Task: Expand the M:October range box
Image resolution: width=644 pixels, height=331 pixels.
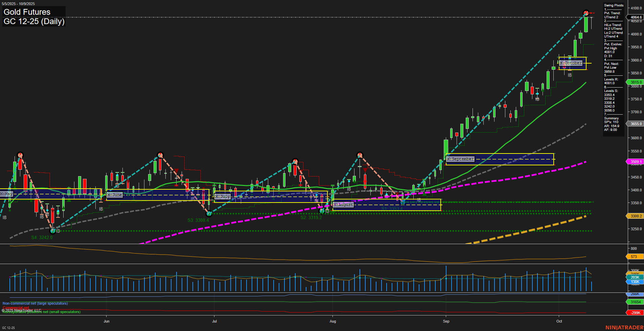Action: (570, 63)
